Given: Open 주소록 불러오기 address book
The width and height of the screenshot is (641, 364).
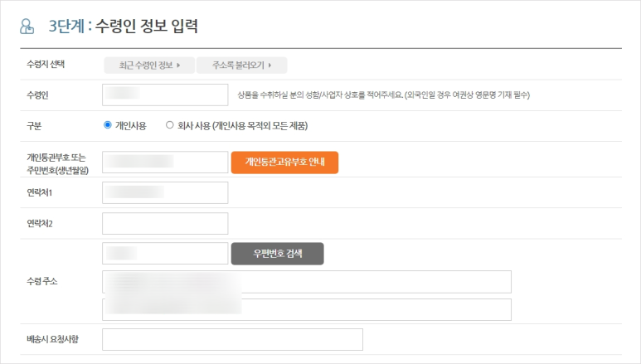Looking at the screenshot, I should (241, 66).
